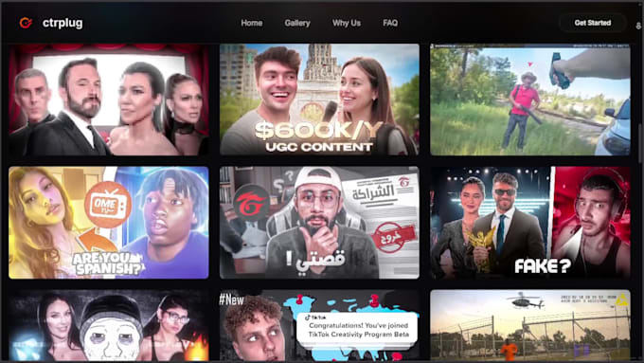This screenshot has height=363, width=644.
Task: Click the page scrollbar on right edge
Action: pyautogui.click(x=639, y=144)
